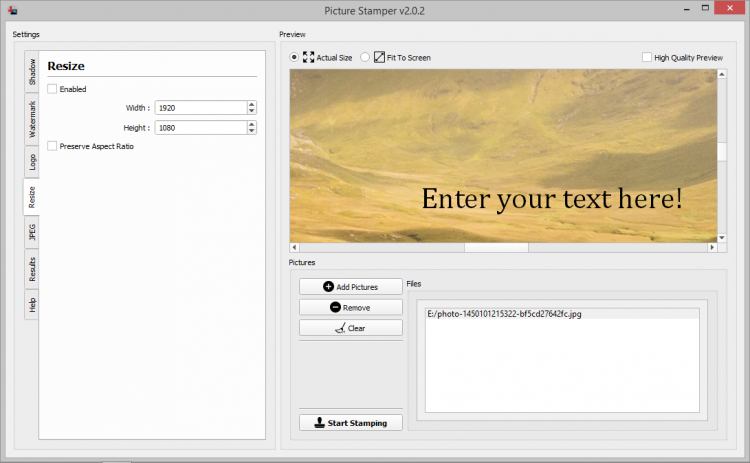Image resolution: width=750 pixels, height=463 pixels.
Task: Open the Results tab
Action: (x=32, y=269)
